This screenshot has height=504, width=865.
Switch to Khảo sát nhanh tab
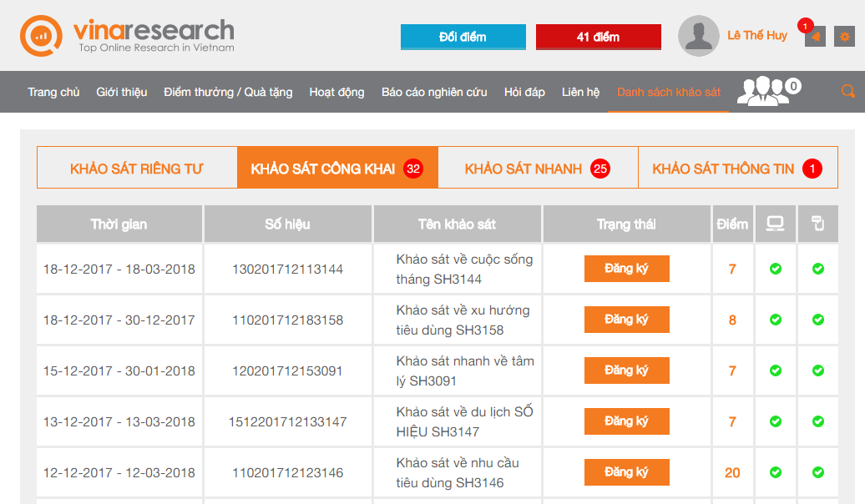point(537,169)
